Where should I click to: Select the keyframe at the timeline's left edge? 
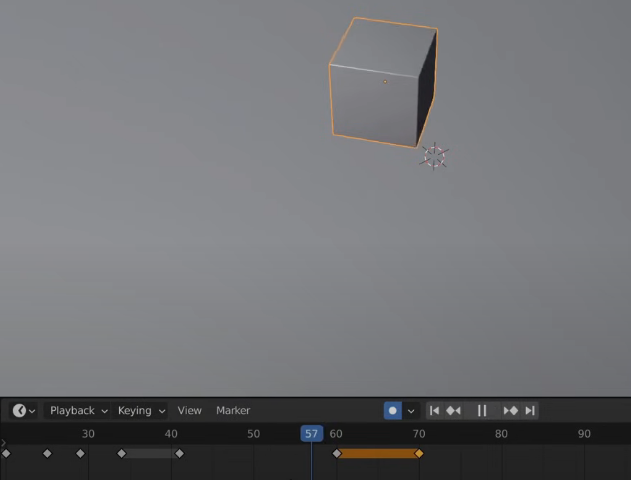(x=6, y=454)
